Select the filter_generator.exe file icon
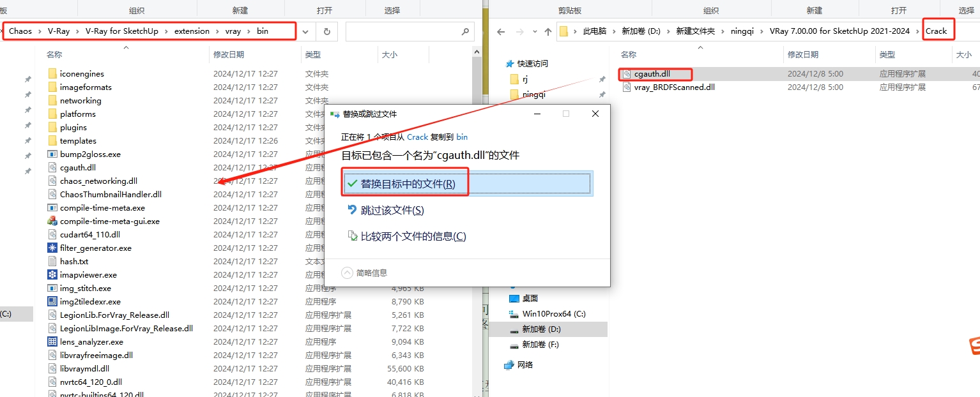Image resolution: width=980 pixels, height=397 pixels. point(52,248)
